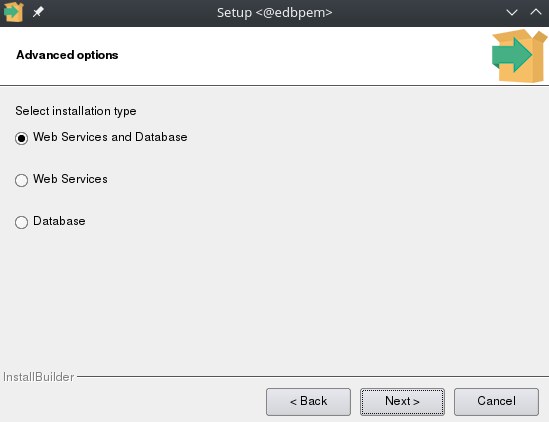This screenshot has width=549, height=422.
Task: Click the InstallBuilder text at the bottom left
Action: tap(39, 377)
